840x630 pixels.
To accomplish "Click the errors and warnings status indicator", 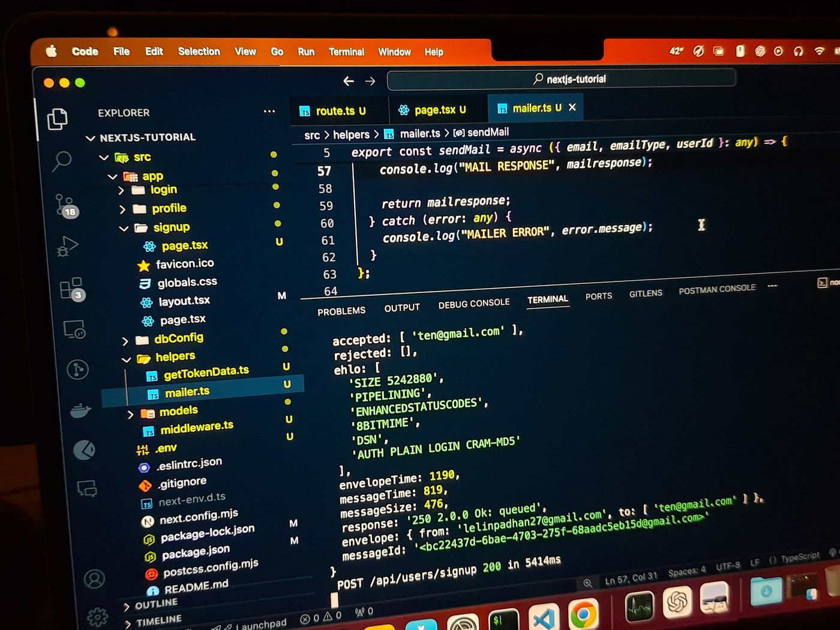I will [320, 617].
